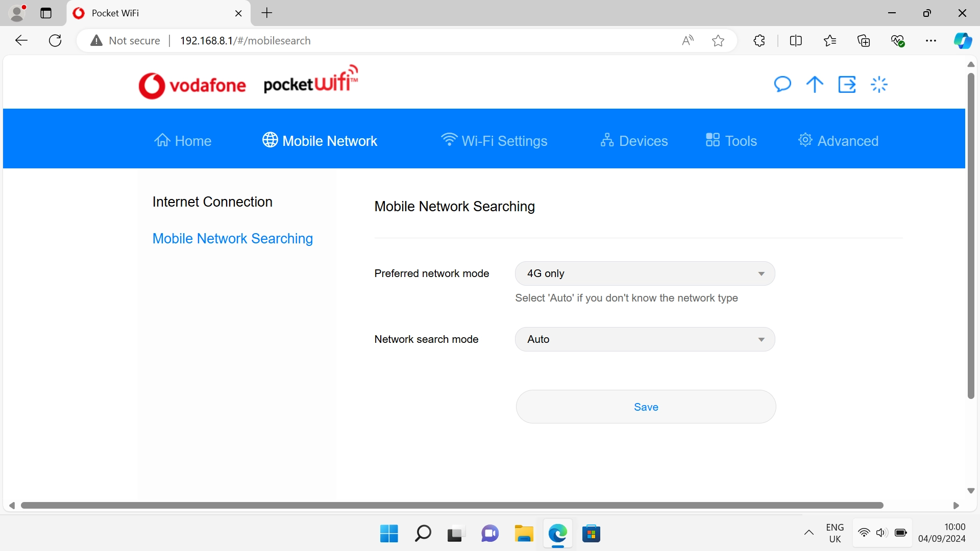Show hidden system tray icons chevron
This screenshot has width=980, height=551.
click(x=809, y=533)
